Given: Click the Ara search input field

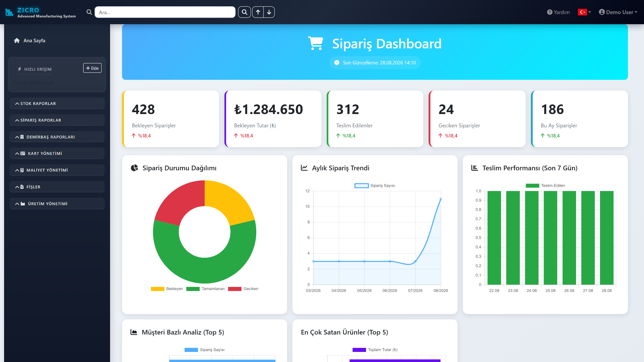Looking at the screenshot, I should (165, 12).
